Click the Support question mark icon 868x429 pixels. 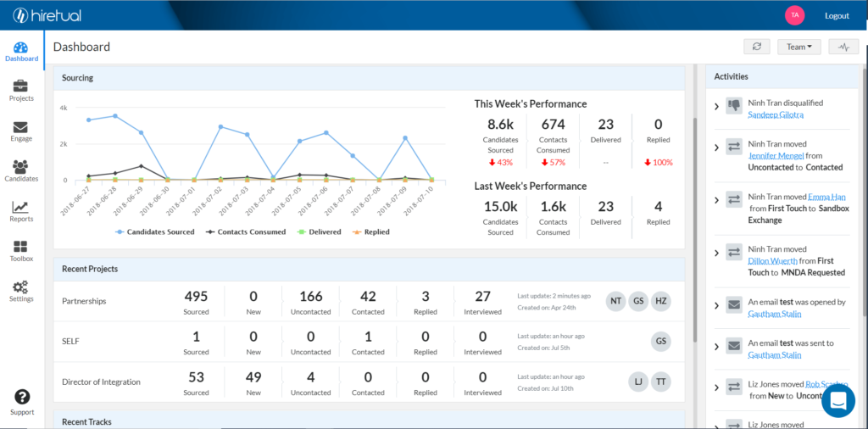click(21, 397)
